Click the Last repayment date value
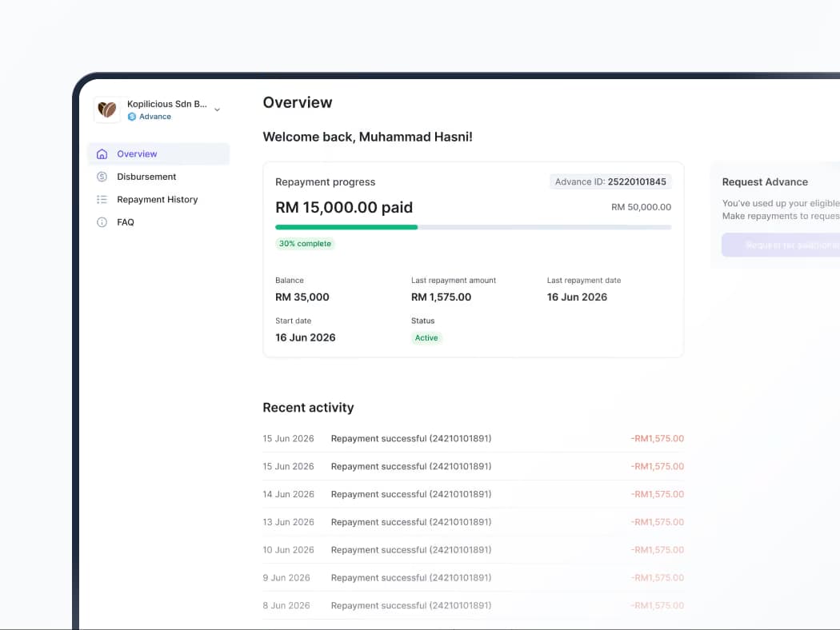 (x=577, y=297)
